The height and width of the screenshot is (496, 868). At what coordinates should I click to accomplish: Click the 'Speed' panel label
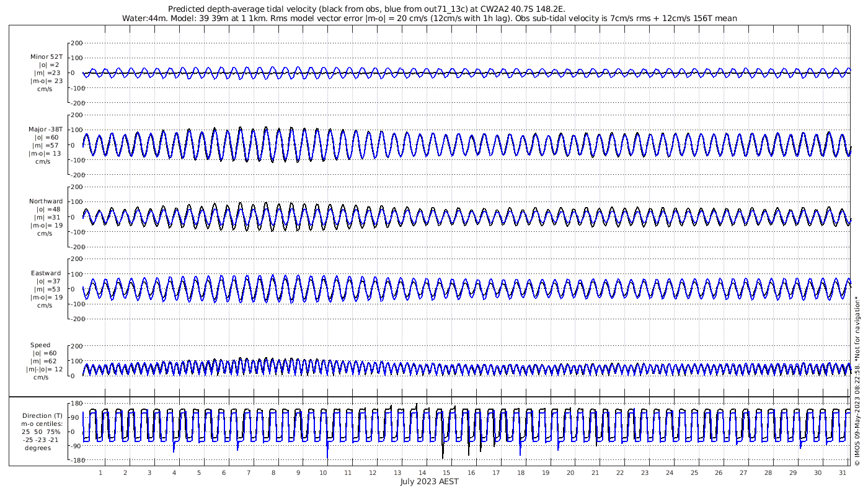pyautogui.click(x=40, y=345)
